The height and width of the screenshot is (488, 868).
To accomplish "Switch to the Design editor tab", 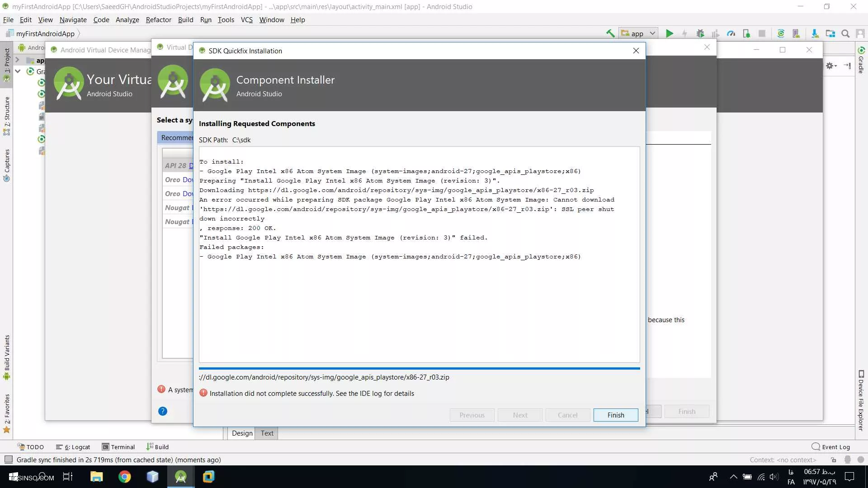I will pyautogui.click(x=242, y=433).
